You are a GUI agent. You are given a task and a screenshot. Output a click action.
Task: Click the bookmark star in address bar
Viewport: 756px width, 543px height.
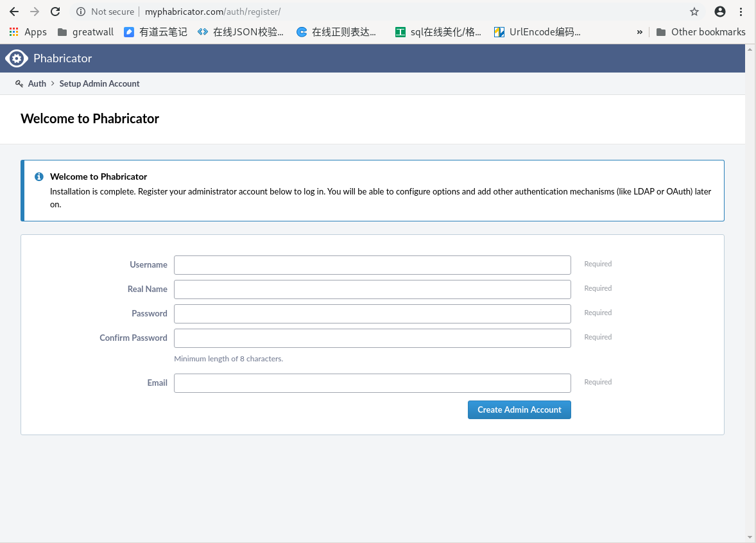[x=694, y=11]
